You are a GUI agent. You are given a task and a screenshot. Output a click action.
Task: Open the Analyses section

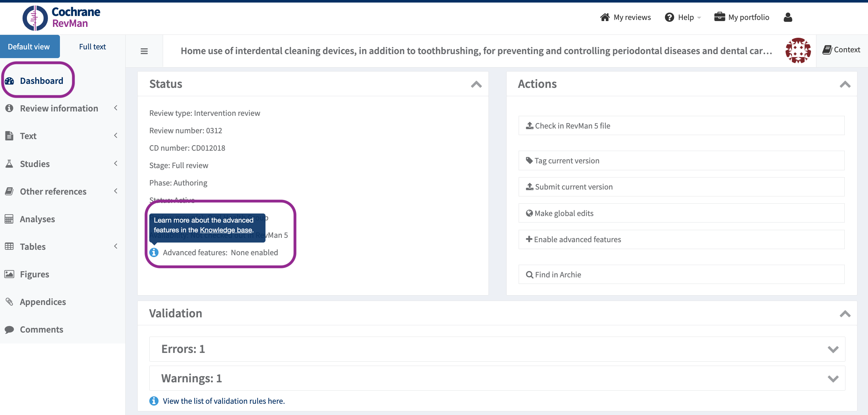click(x=37, y=219)
